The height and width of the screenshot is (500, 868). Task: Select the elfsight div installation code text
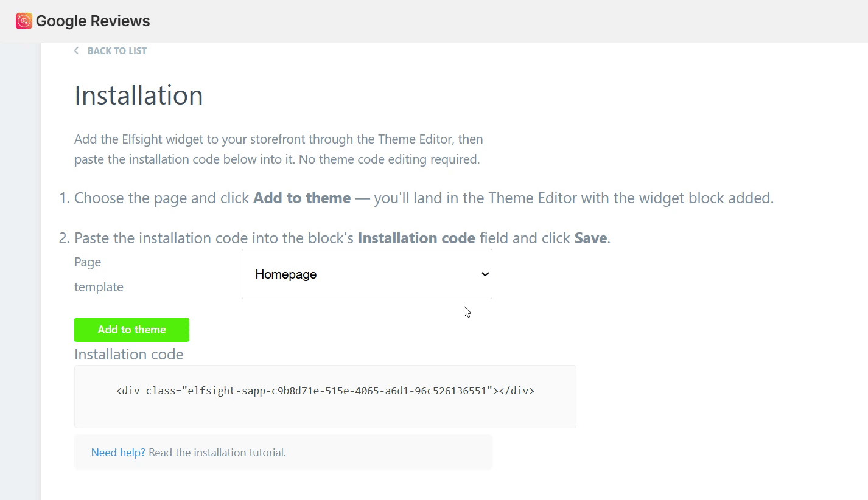[325, 391]
